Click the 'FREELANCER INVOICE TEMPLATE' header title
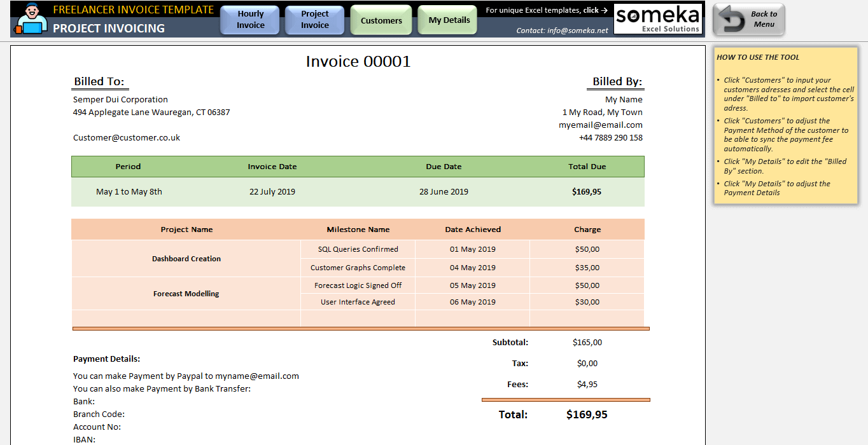The height and width of the screenshot is (445, 868). (x=134, y=10)
